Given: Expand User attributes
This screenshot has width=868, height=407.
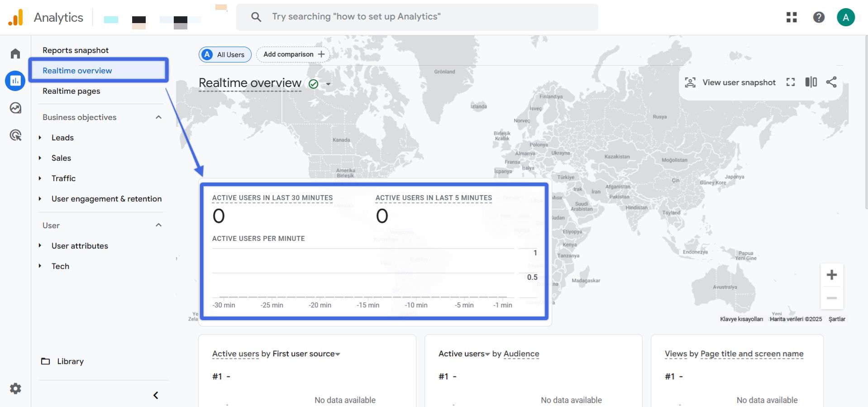Looking at the screenshot, I should coord(40,246).
